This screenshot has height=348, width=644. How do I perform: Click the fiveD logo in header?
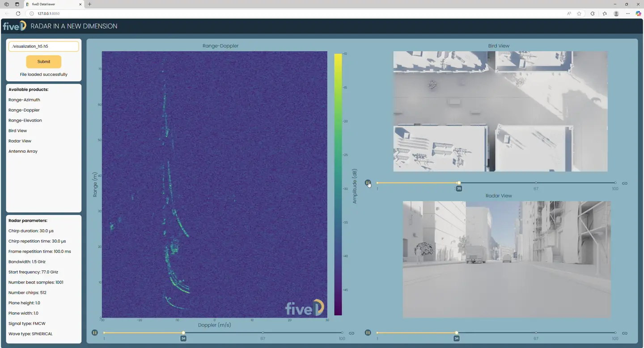(14, 26)
